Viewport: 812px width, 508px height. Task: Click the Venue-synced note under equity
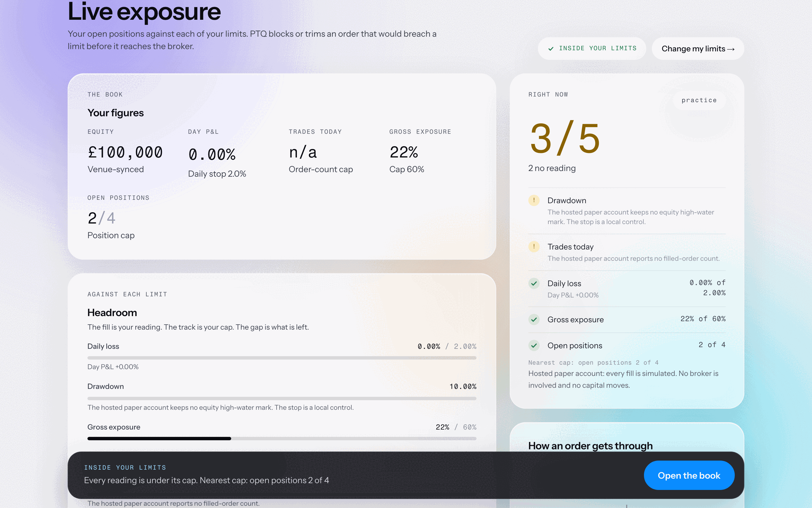tap(116, 169)
